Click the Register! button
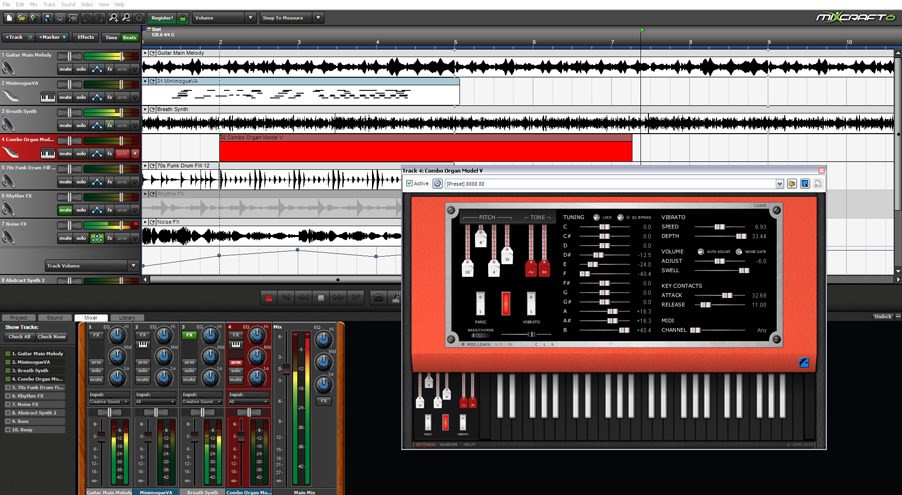 [162, 18]
